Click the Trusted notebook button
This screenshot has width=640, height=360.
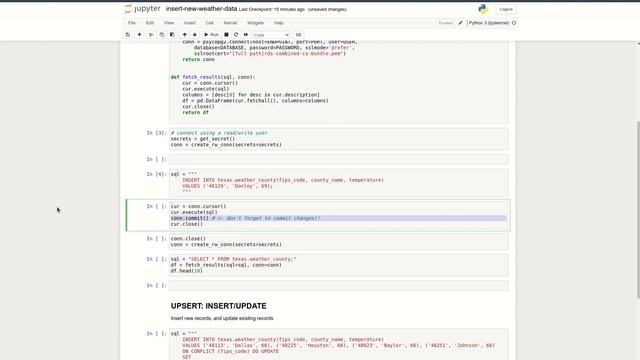(446, 23)
